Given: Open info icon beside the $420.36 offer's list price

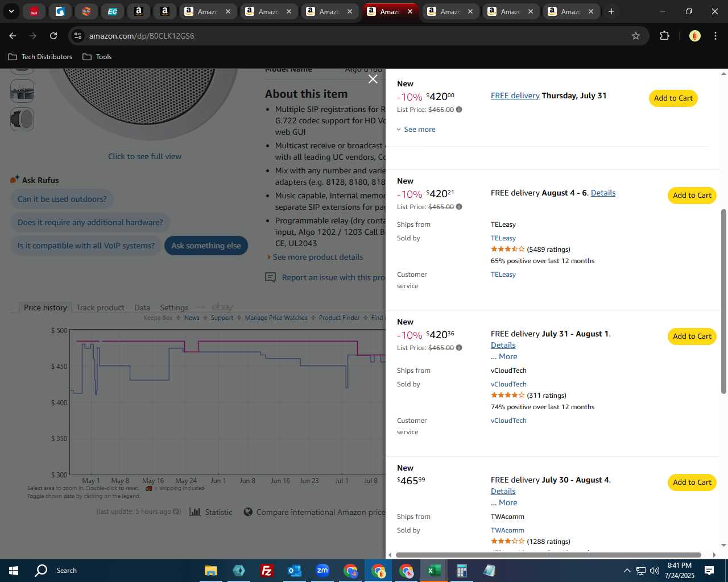Looking at the screenshot, I should point(459,348).
